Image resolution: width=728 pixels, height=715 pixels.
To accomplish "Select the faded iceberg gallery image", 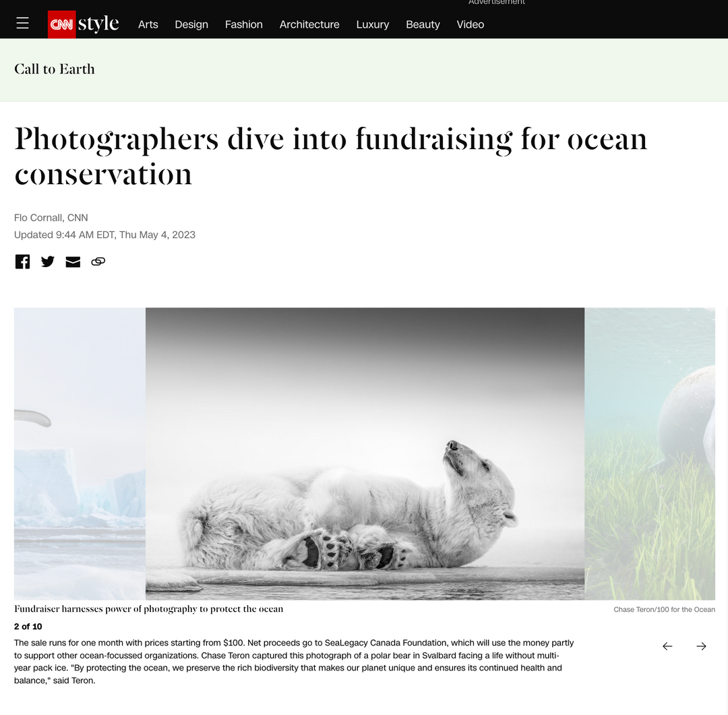I will [80, 454].
